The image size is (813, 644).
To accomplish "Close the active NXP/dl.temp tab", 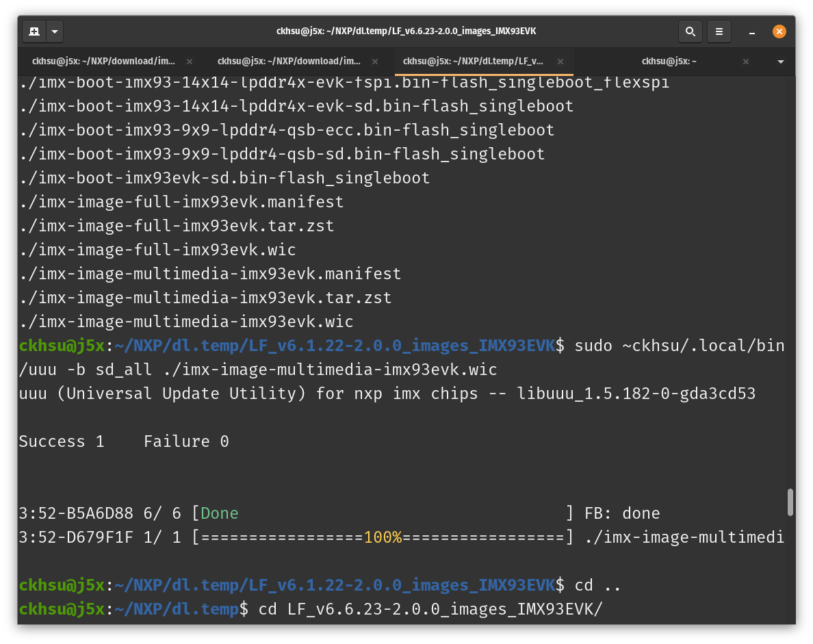I will [x=560, y=62].
